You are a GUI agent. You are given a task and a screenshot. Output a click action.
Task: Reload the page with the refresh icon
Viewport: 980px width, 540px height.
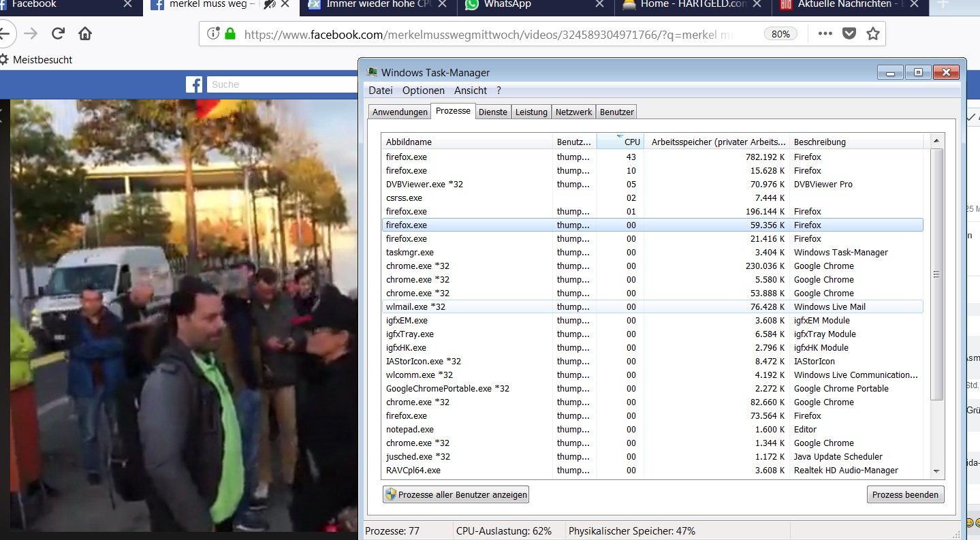point(58,34)
